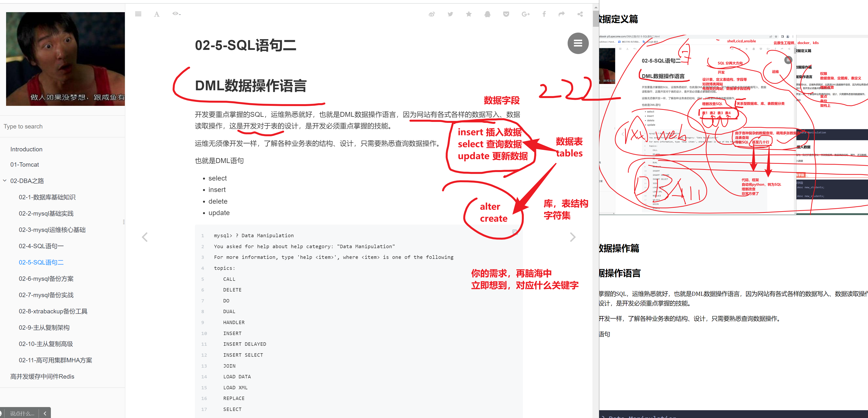The height and width of the screenshot is (418, 868).
Task: Share the page on Facebook
Action: (x=544, y=14)
